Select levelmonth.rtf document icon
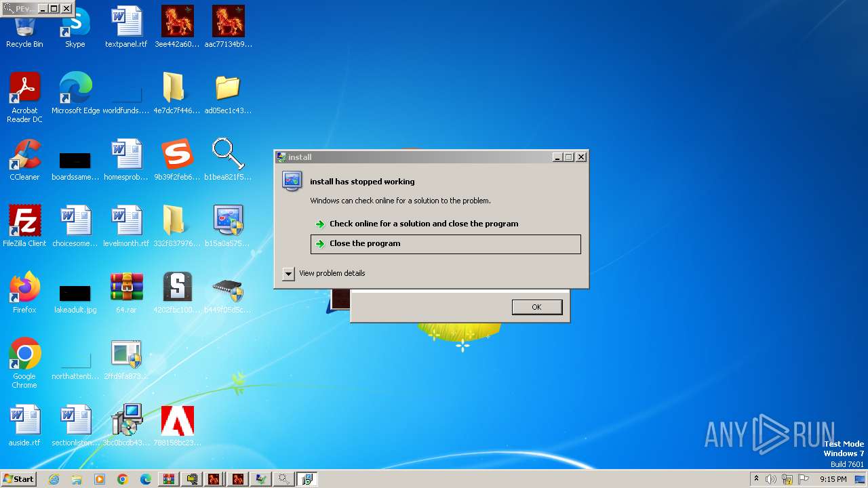 pyautogui.click(x=126, y=226)
